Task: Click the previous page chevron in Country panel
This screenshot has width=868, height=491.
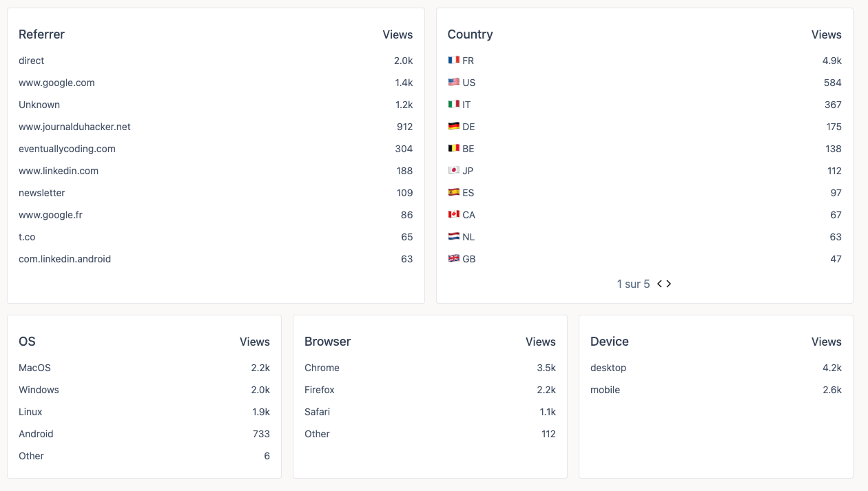Action: [659, 284]
